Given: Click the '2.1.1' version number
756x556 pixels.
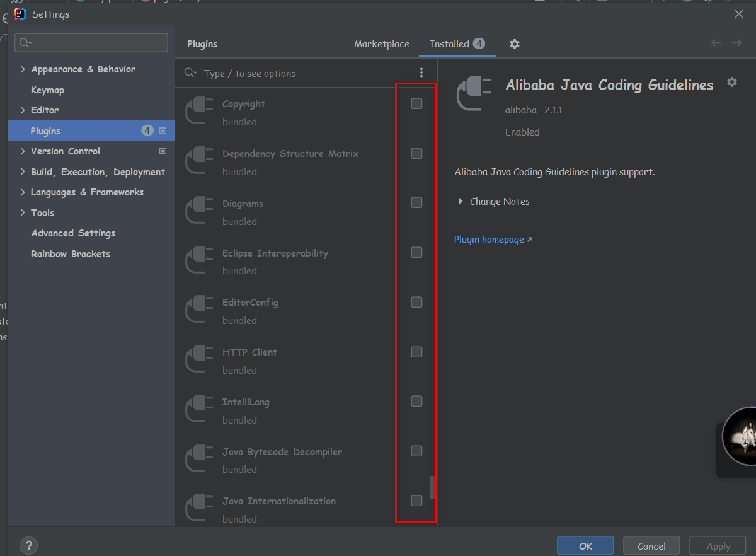Looking at the screenshot, I should (x=553, y=110).
